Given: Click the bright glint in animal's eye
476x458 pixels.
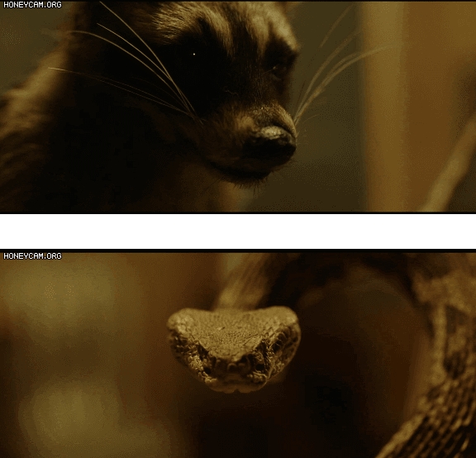Looking at the screenshot, I should click(x=194, y=55).
